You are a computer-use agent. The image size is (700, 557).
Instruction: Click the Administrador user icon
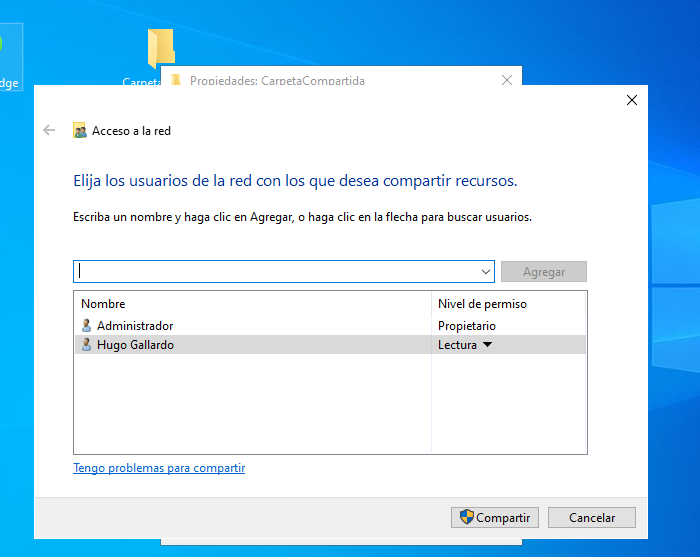86,326
